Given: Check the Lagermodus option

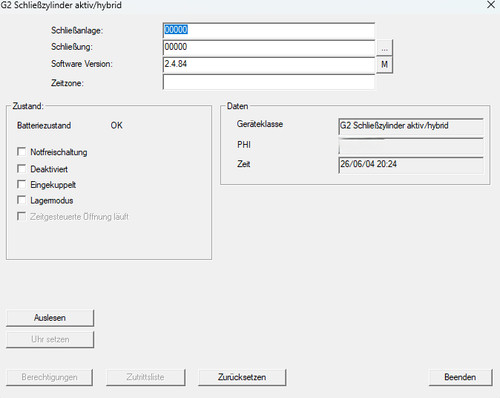Looking at the screenshot, I should click(x=21, y=200).
